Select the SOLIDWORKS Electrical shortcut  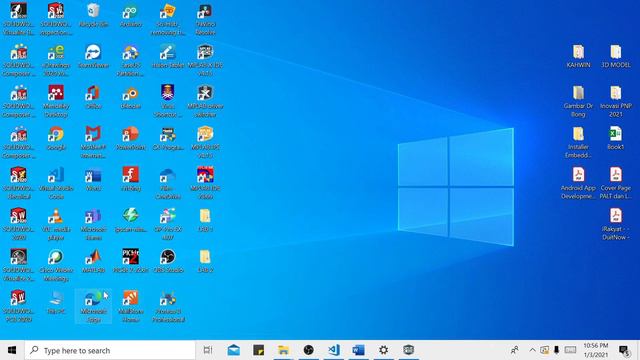[19, 183]
